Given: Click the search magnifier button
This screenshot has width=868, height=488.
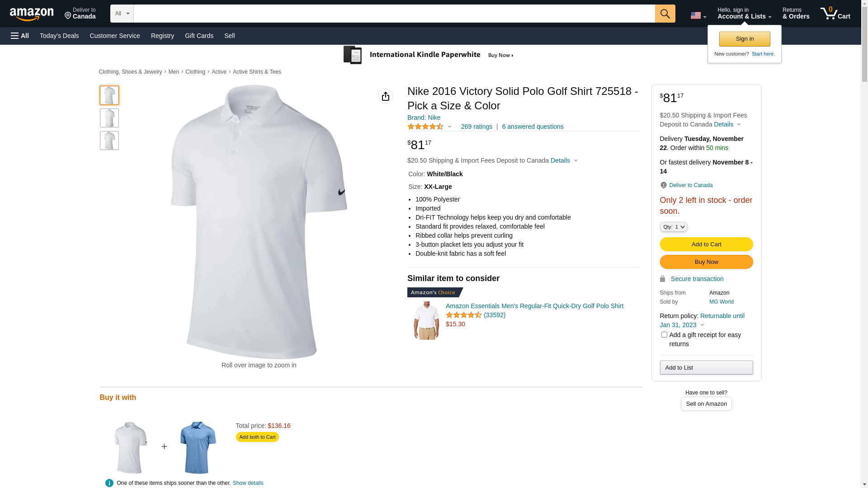Looking at the screenshot, I should (665, 14).
